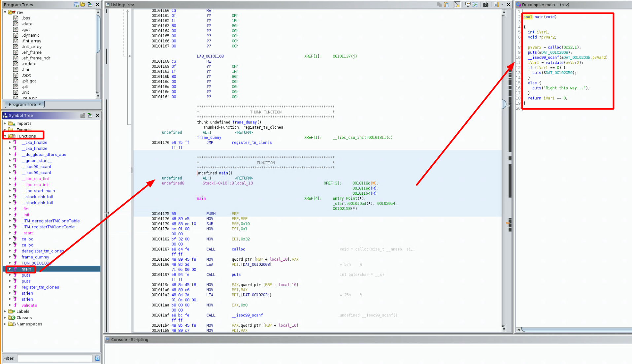This screenshot has height=364, width=632.
Task: Click the Create New Tree View icon in Program Trees
Action: tap(76, 5)
